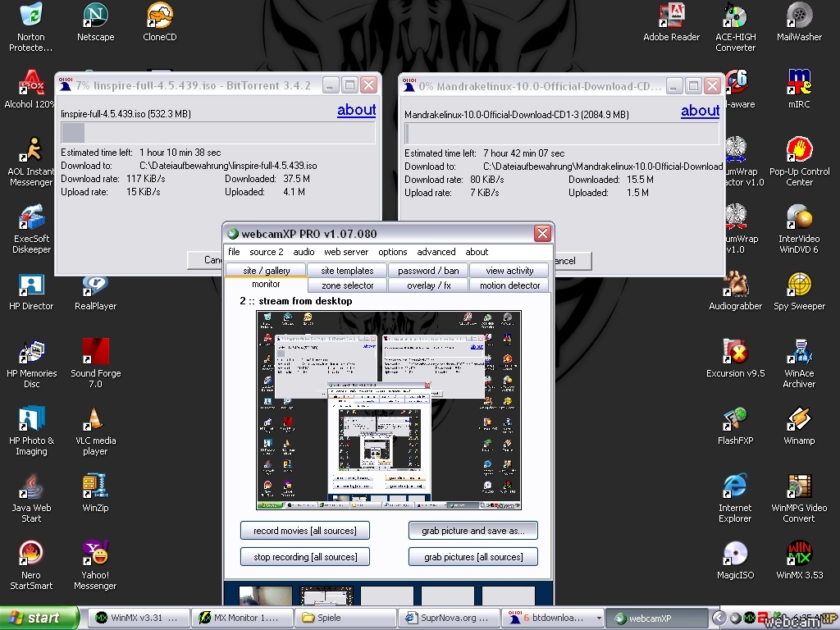Select the ACE-HIGH Converter icon
Screen dimensions: 840x630
coord(736,28)
